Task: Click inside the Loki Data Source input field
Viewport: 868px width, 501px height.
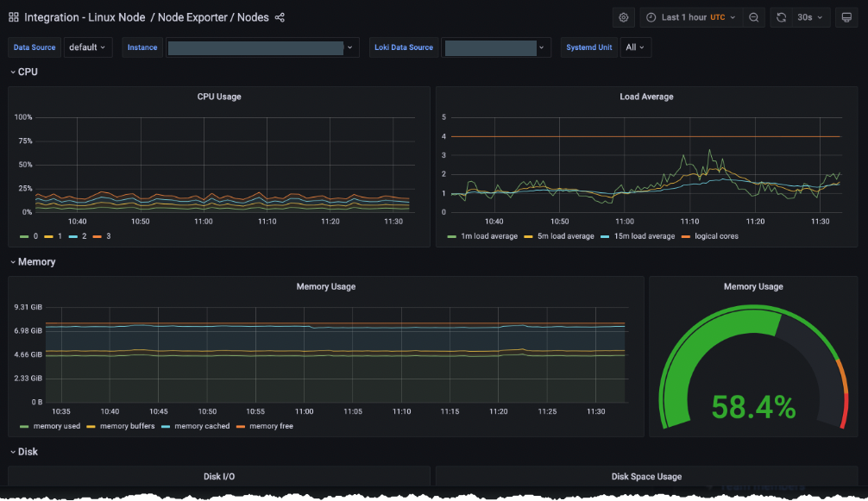Action: 492,47
